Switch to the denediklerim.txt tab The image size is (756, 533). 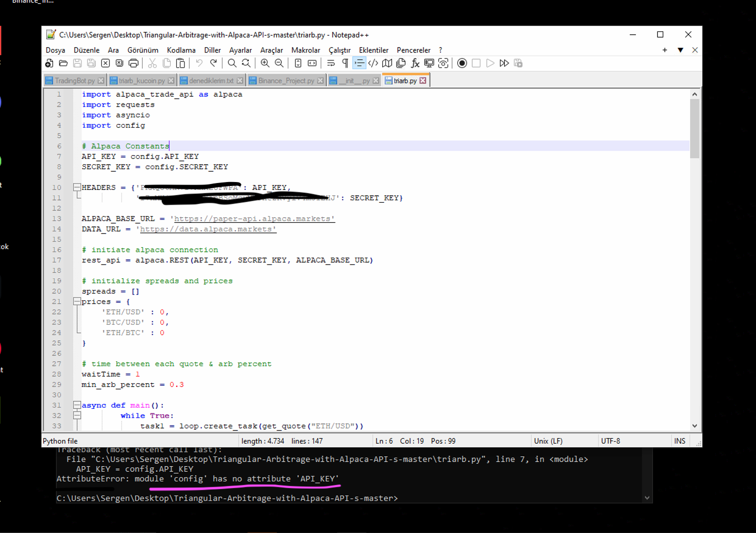pos(211,80)
